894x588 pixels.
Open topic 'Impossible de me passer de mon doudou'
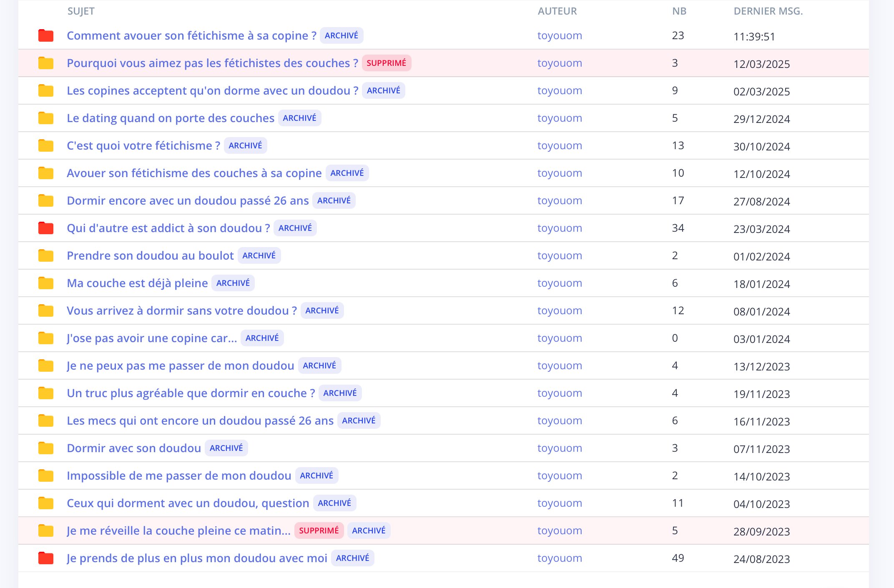coord(179,476)
